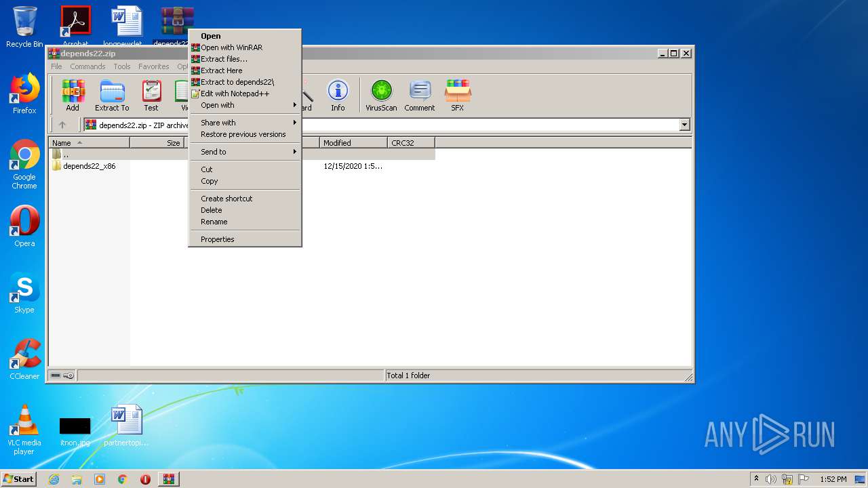Open Firefox desktop shortcut
The height and width of the screenshot is (488, 868).
point(24,94)
